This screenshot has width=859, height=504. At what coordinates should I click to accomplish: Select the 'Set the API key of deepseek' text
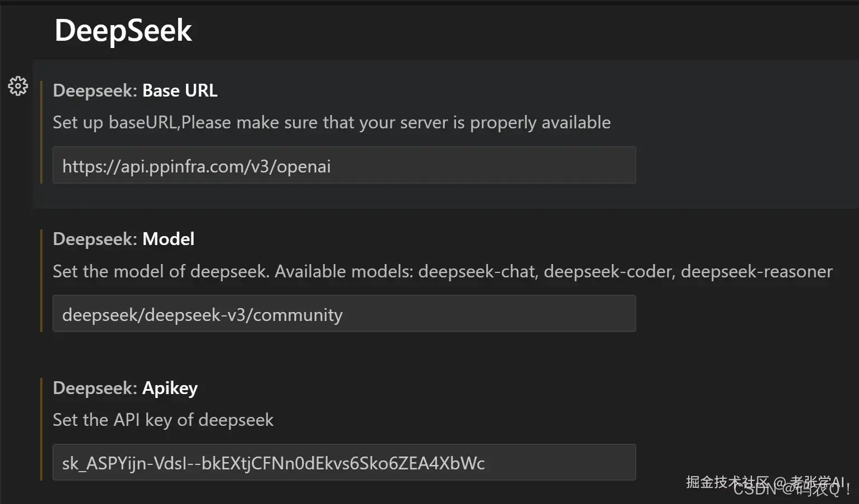tap(163, 420)
